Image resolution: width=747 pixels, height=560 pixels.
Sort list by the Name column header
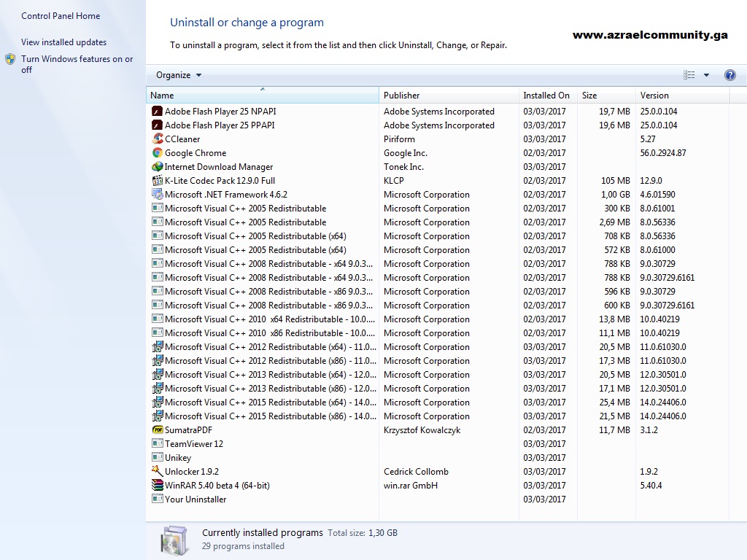pyautogui.click(x=263, y=95)
